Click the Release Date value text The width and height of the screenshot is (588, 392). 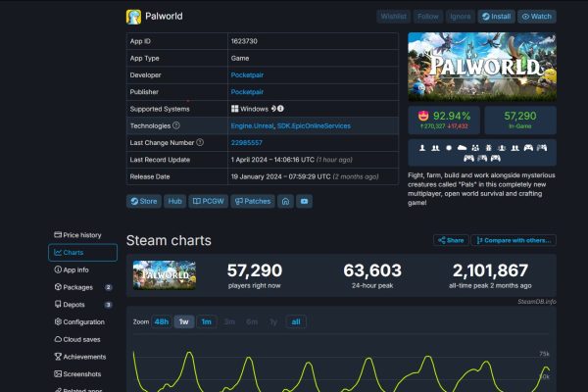pos(305,176)
